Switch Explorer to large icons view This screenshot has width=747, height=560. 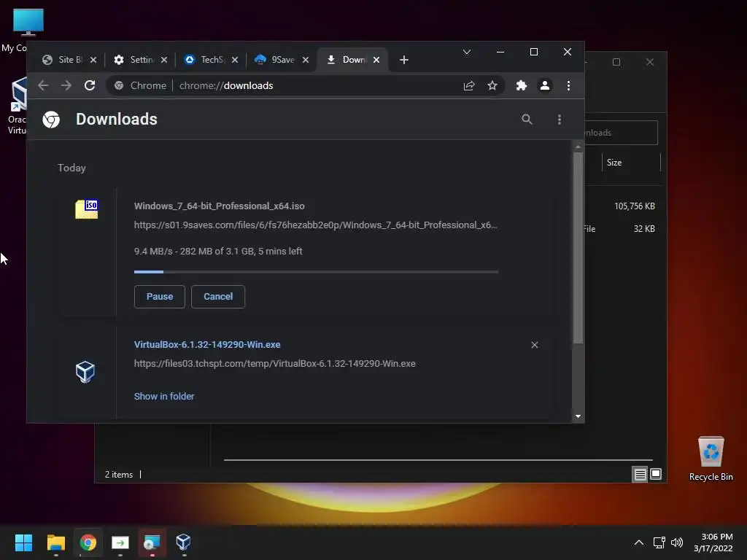656,474
